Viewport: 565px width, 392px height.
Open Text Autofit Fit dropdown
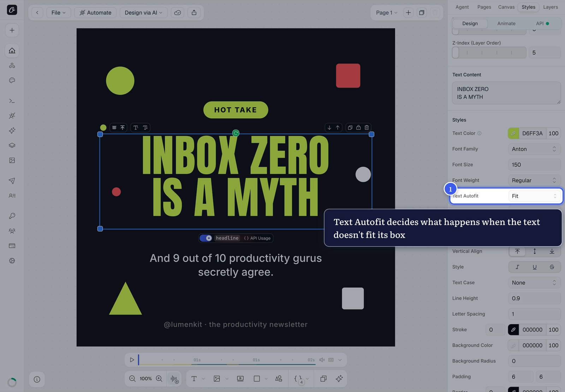click(534, 196)
